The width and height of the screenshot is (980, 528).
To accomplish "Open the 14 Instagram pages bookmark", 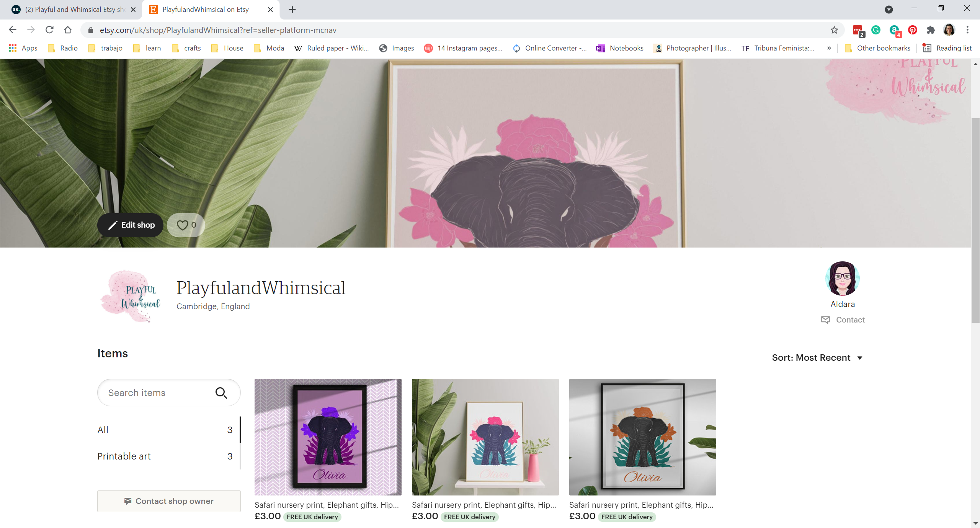I will pos(463,48).
